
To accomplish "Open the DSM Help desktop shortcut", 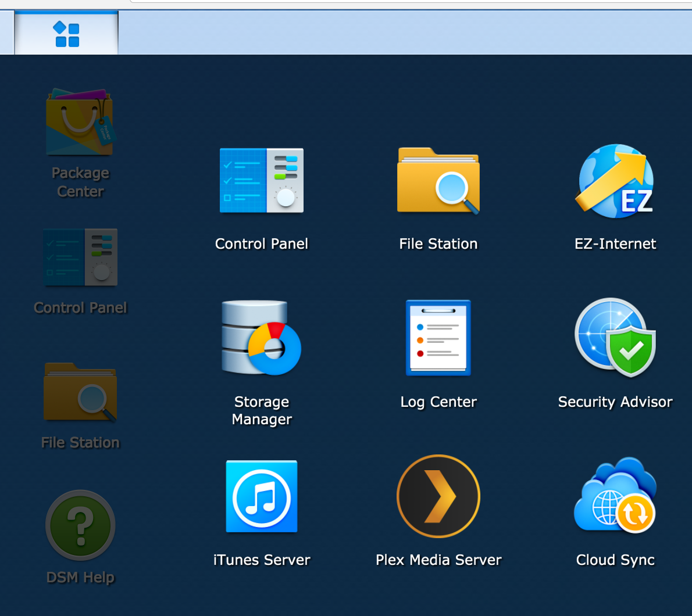I will click(80, 525).
